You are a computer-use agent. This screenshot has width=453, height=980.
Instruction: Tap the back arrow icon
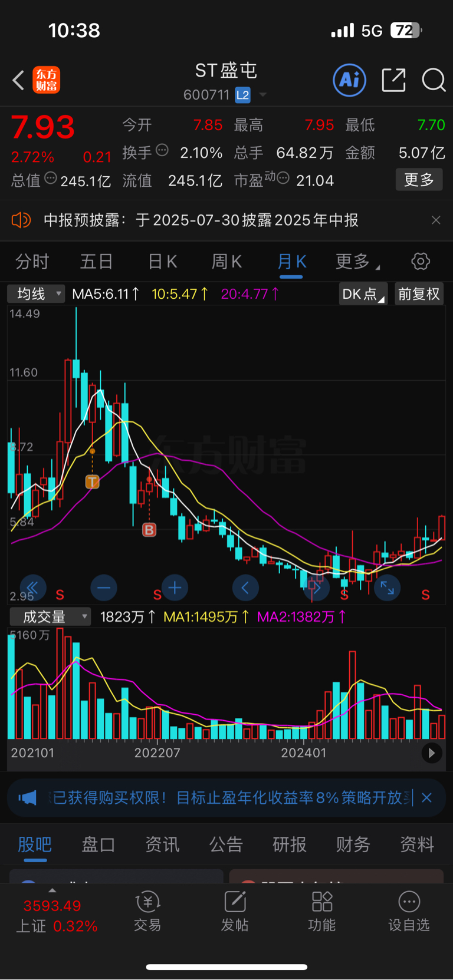pyautogui.click(x=18, y=80)
